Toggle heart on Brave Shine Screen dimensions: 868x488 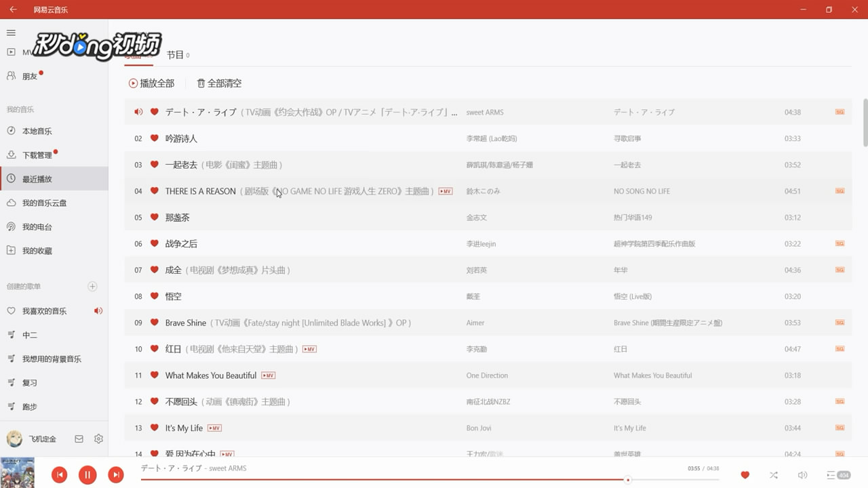tap(155, 323)
